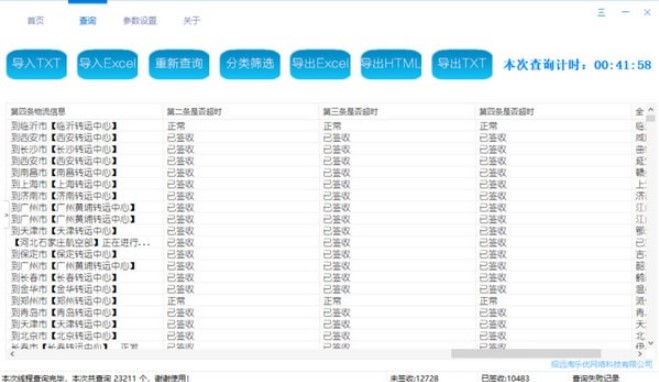This screenshot has width=659, height=382.
Task: Select the 到济南市【济南转运中心】 row
Action: click(326, 196)
